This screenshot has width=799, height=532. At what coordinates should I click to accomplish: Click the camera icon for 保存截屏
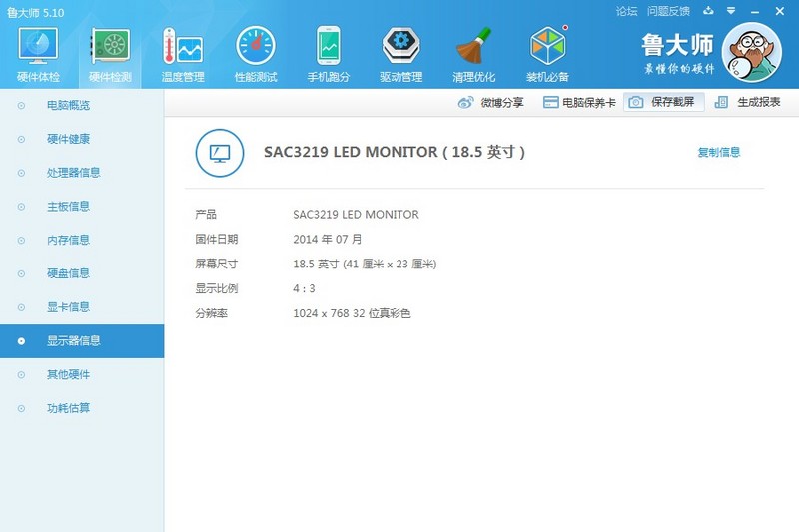point(635,103)
